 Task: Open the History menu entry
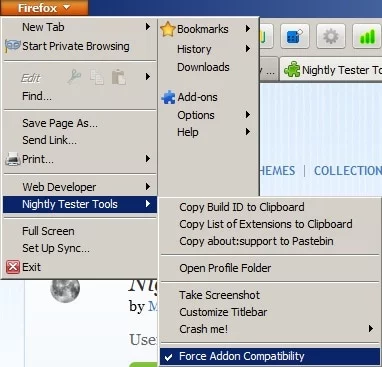(x=208, y=49)
